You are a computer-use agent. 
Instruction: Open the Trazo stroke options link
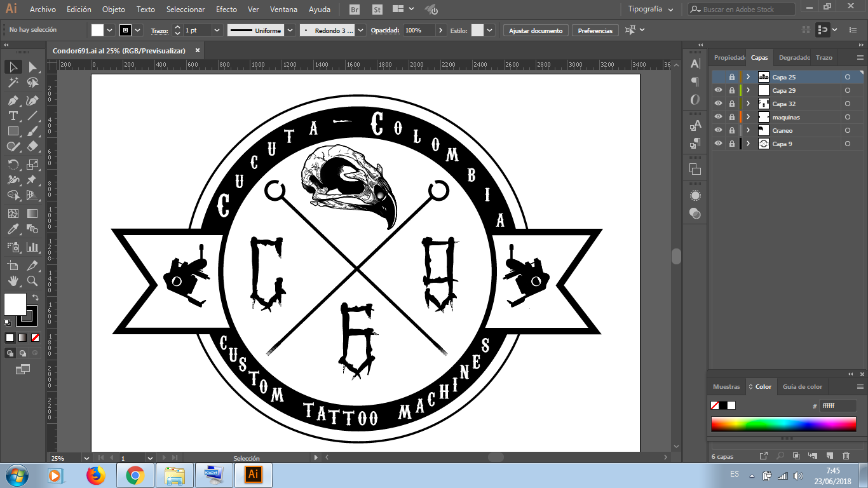tap(159, 30)
